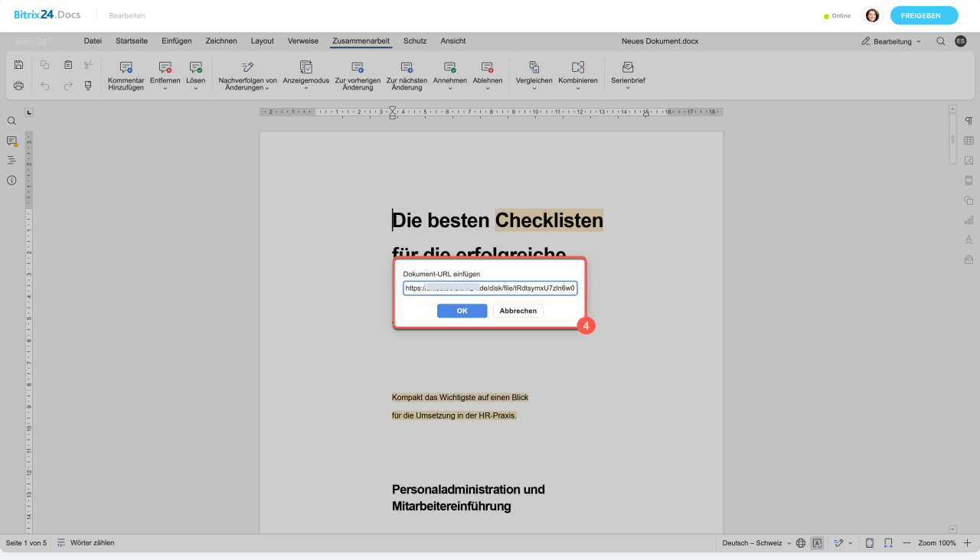Switch to the Einfügen tab
The height and width of the screenshot is (560, 980).
(176, 41)
